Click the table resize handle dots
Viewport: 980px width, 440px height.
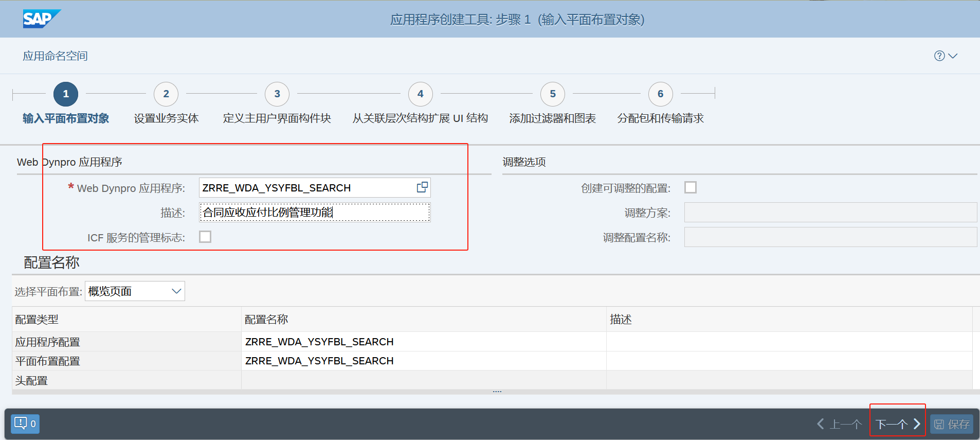click(x=497, y=392)
